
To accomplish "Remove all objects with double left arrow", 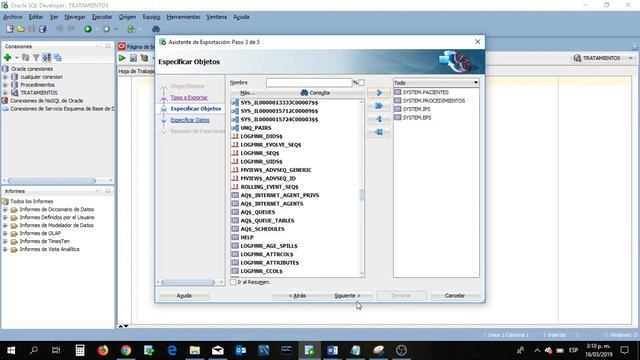I will point(379,132).
